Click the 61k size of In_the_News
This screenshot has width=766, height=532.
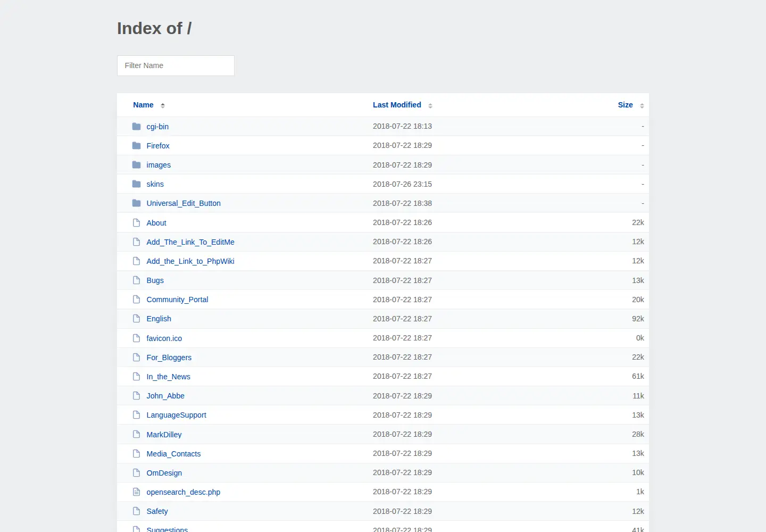[x=638, y=376]
